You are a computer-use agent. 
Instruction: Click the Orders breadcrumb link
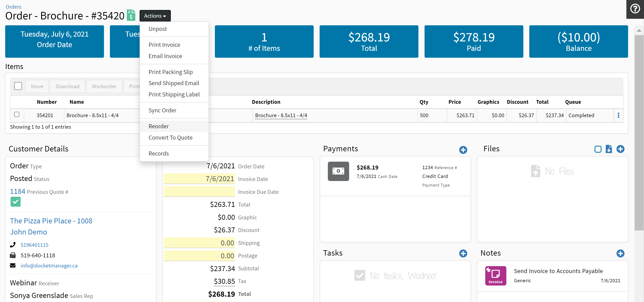point(13,7)
